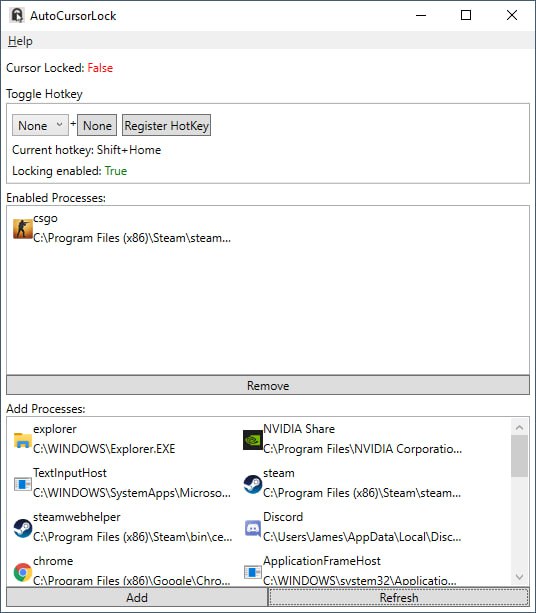
Task: Open the modifier key None dropdown
Action: [40, 125]
